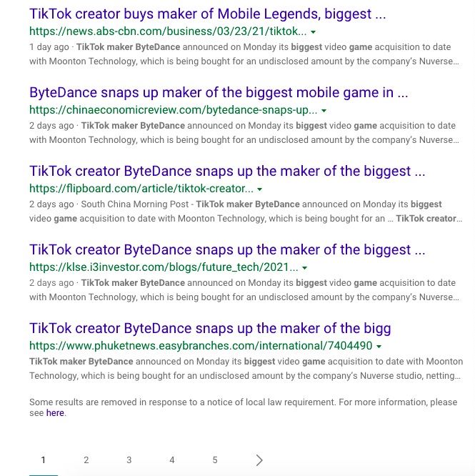
Task: Go to results page 5
Action: (x=215, y=460)
